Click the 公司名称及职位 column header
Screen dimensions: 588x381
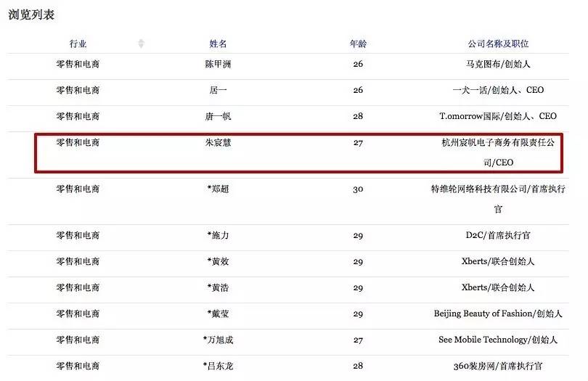click(498, 44)
